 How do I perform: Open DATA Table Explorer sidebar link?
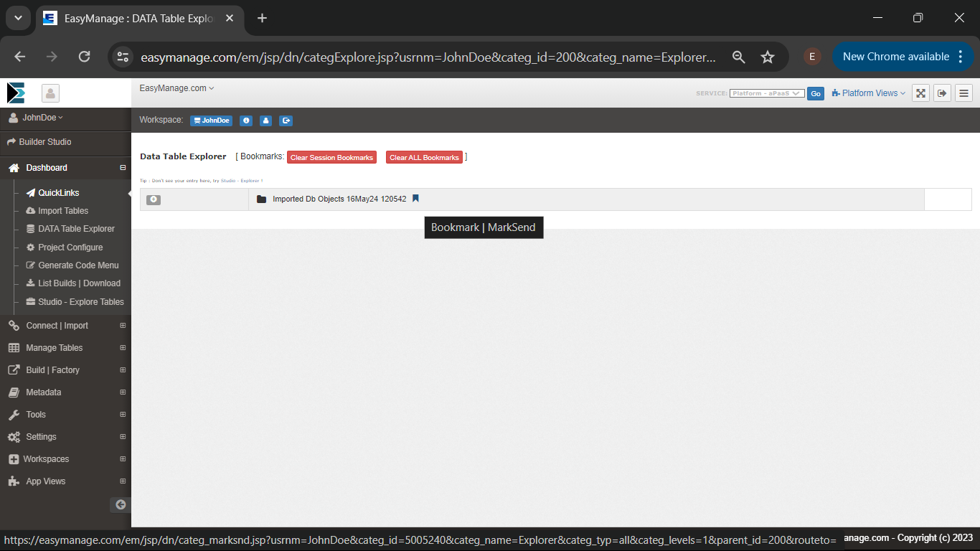point(70,229)
